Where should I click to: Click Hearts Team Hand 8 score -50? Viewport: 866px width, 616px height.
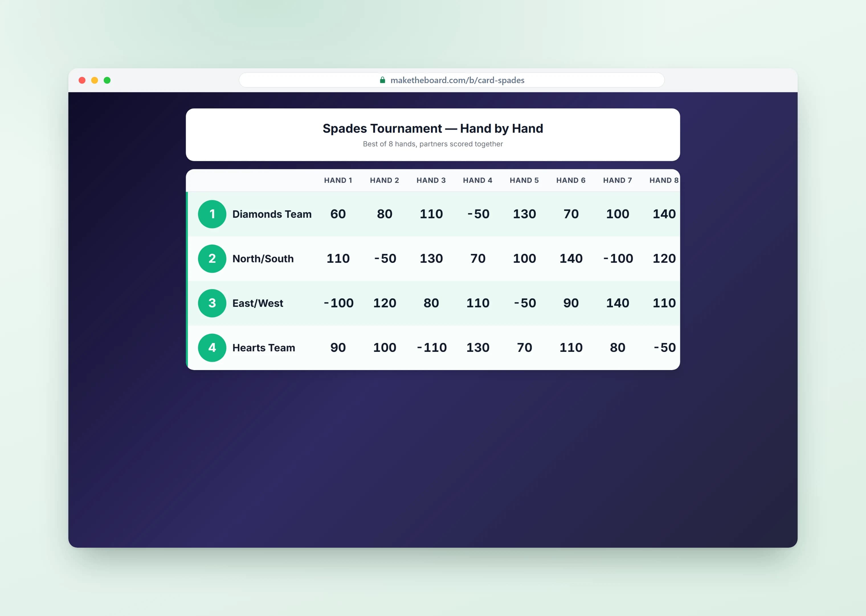pos(665,348)
